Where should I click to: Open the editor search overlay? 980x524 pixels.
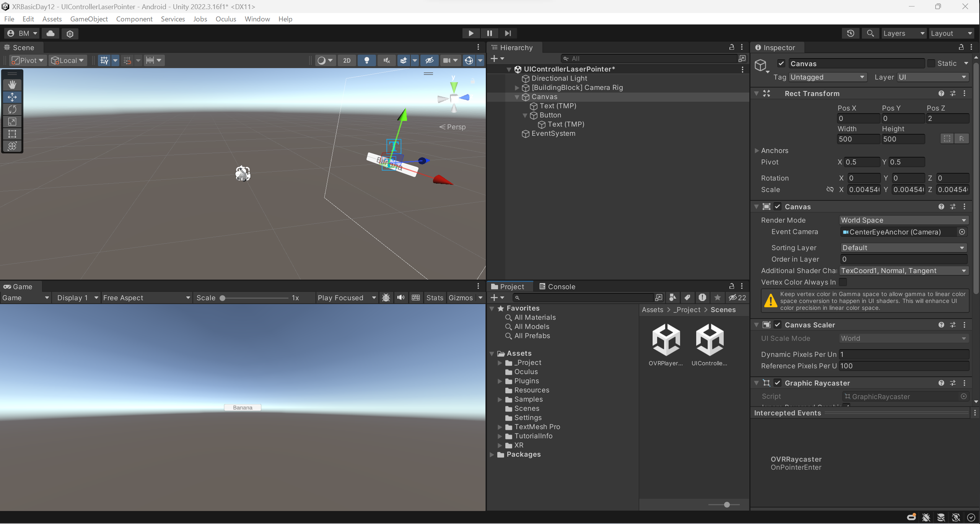tap(870, 33)
